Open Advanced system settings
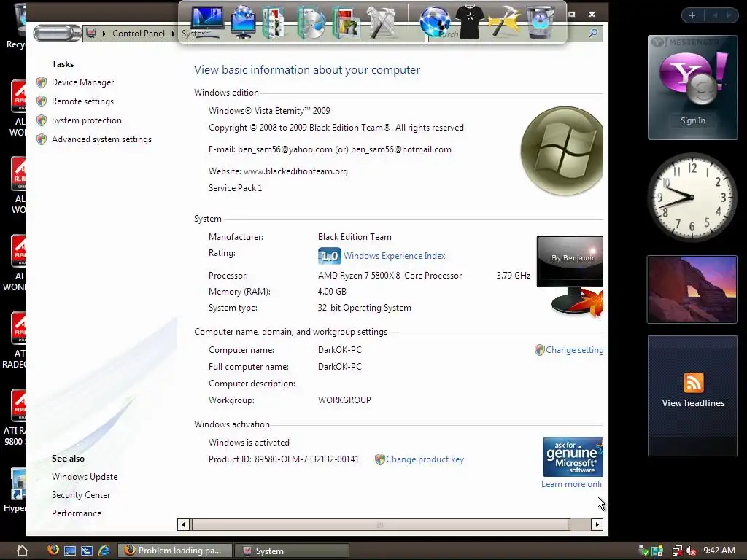This screenshot has width=747, height=560. pyautogui.click(x=101, y=139)
